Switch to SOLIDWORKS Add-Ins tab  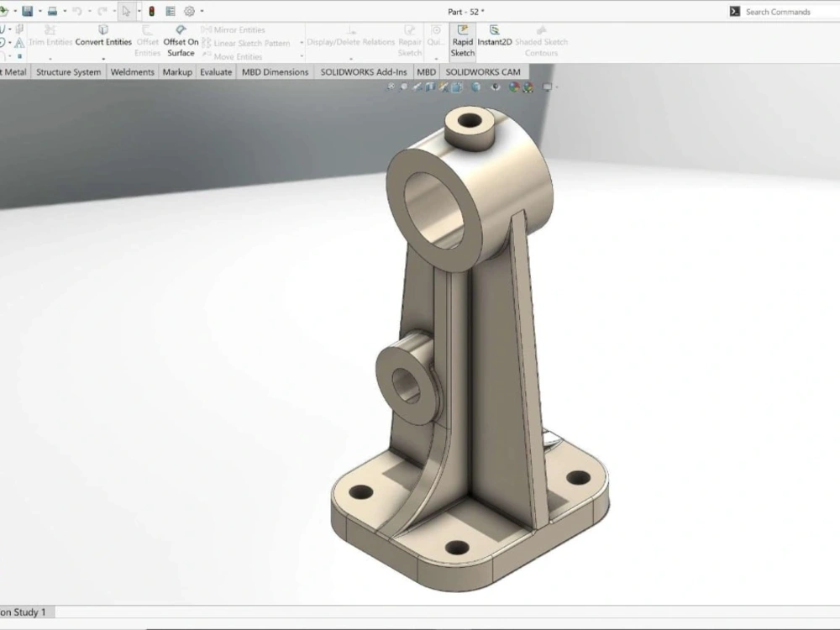364,71
